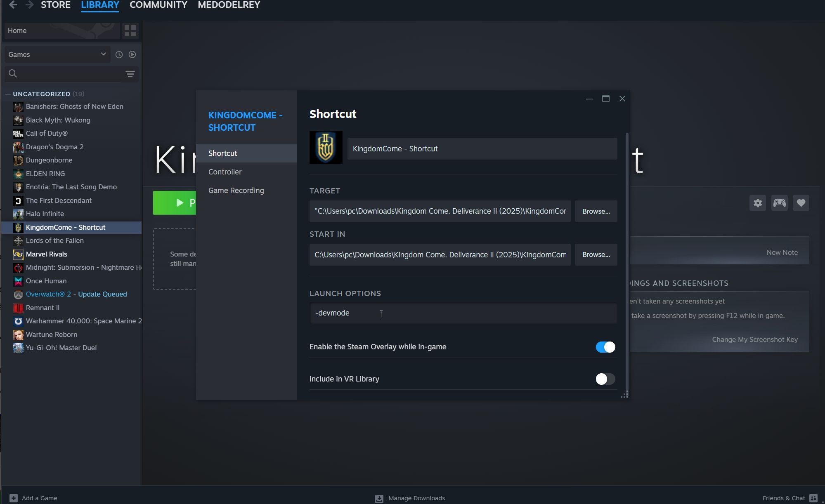The height and width of the screenshot is (504, 825).
Task: Click the controller support icon
Action: pyautogui.click(x=779, y=203)
